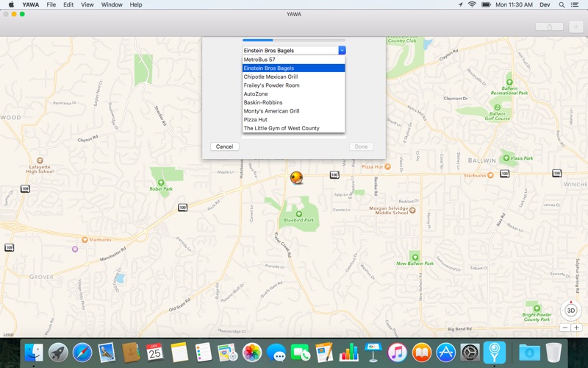Select the Bright-Fowler County Park marker
This screenshot has height=368, width=588.
point(537,308)
